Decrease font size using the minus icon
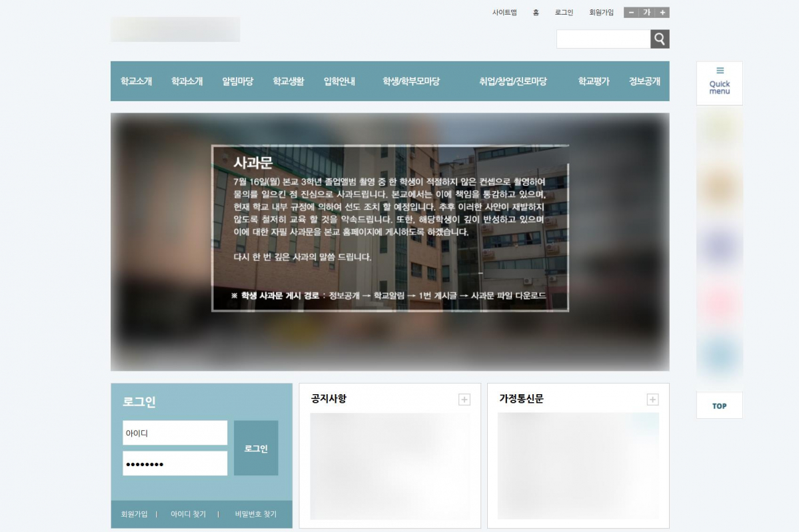The height and width of the screenshot is (532, 799). tap(630, 12)
